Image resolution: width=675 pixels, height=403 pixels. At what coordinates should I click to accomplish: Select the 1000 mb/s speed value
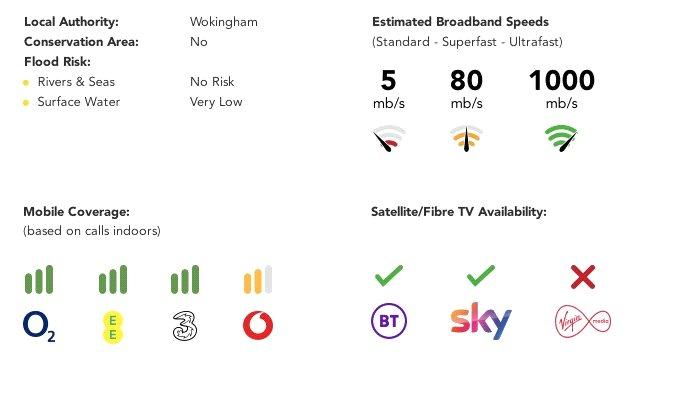pyautogui.click(x=561, y=89)
